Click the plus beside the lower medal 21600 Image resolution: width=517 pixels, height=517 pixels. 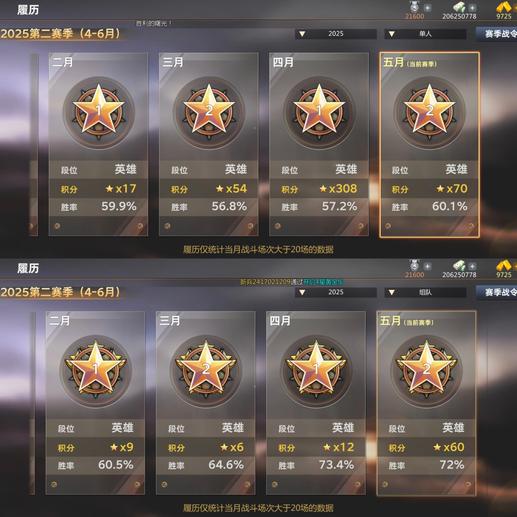pyautogui.click(x=427, y=266)
